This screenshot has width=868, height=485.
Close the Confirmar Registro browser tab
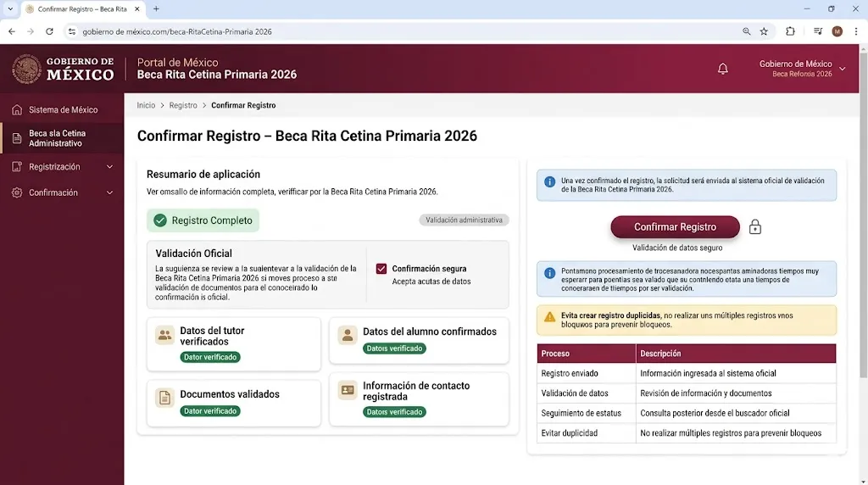137,8
